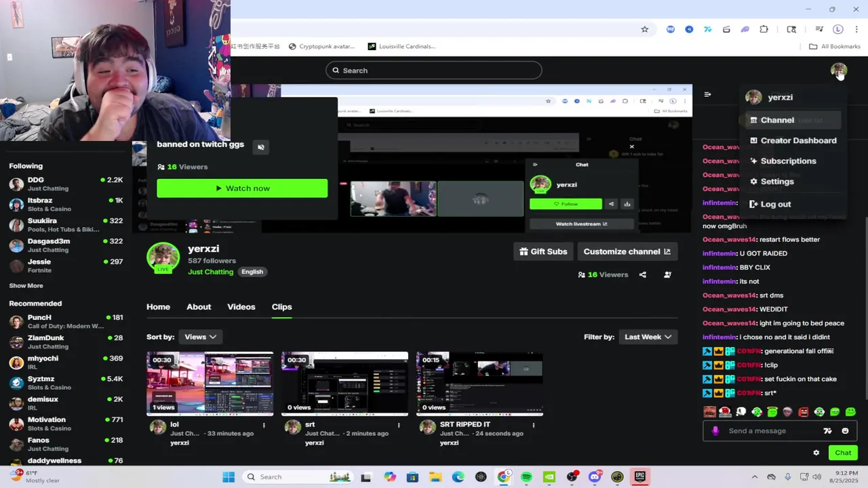The height and width of the screenshot is (488, 868).
Task: Open DDG channel in Following list
Action: tap(66, 184)
